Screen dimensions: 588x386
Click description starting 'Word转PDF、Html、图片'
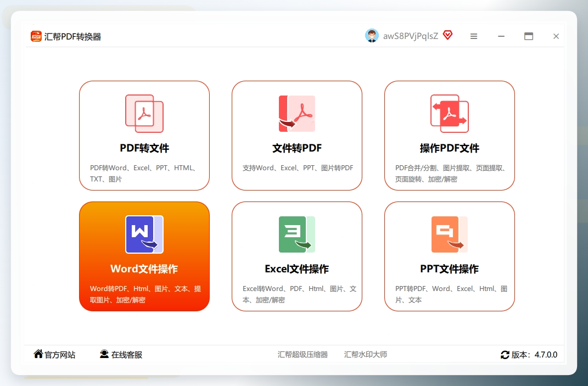tap(145, 294)
